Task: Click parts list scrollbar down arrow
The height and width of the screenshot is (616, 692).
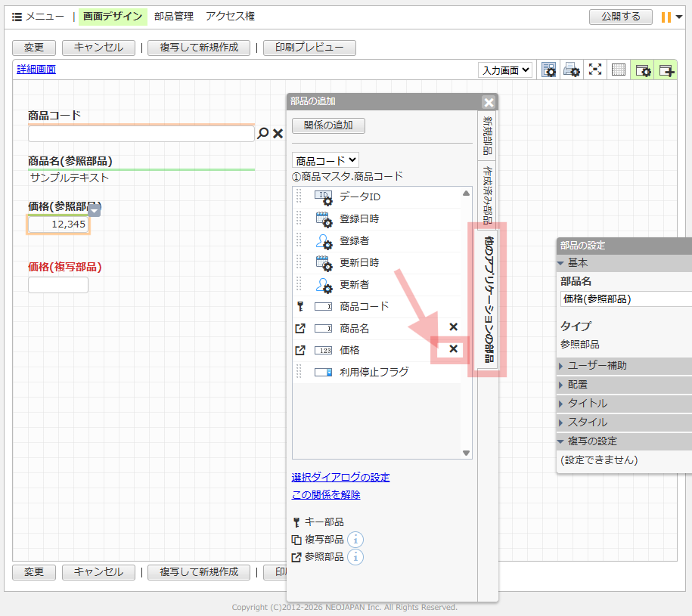Action: point(466,453)
